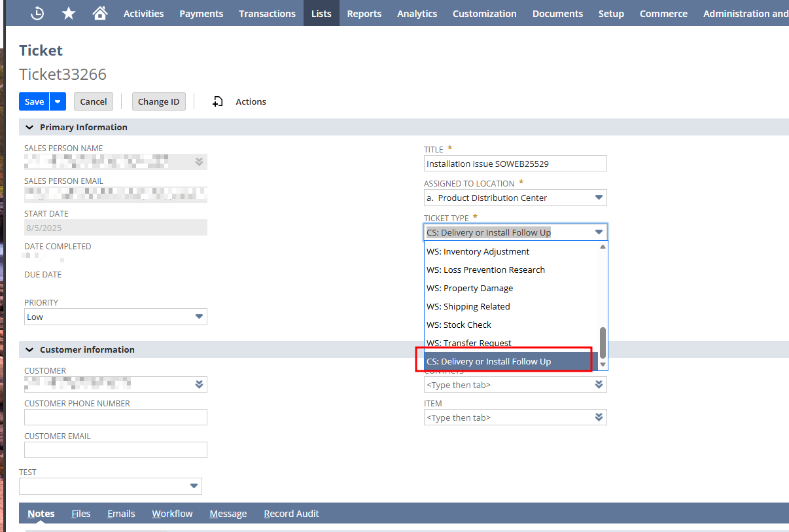Collapse the Primary Information section

[x=29, y=127]
